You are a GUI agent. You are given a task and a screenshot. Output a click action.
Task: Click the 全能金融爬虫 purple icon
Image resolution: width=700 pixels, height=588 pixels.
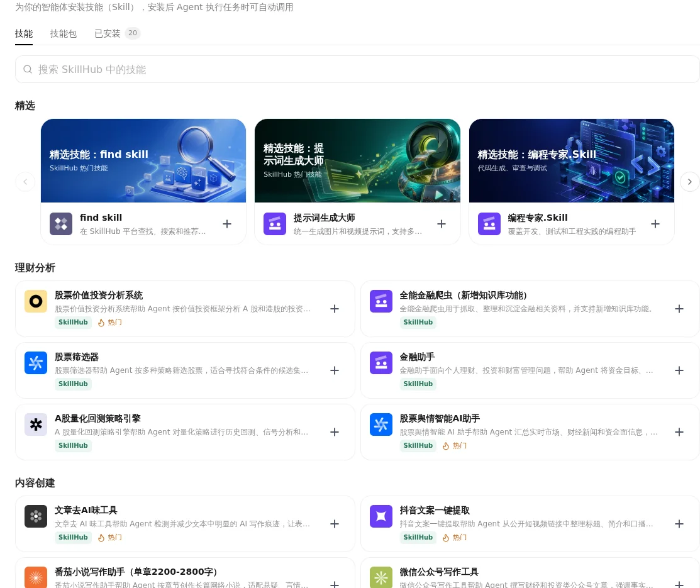coord(381,301)
